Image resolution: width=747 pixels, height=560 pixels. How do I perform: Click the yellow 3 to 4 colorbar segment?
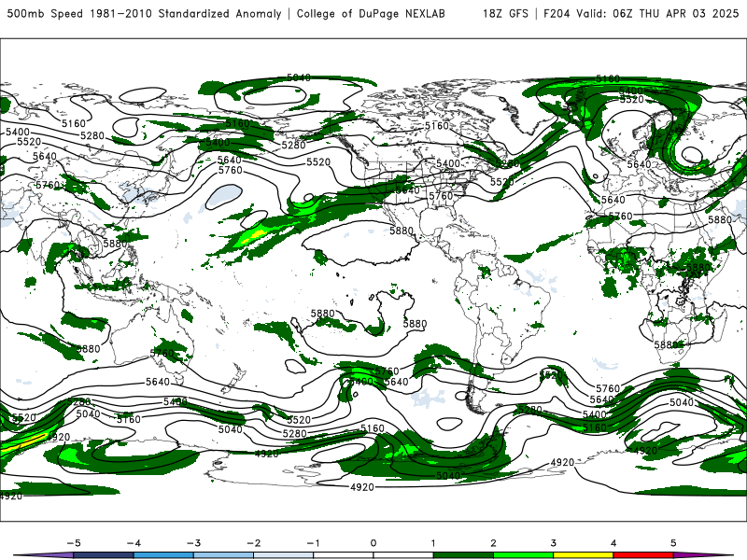click(584, 555)
